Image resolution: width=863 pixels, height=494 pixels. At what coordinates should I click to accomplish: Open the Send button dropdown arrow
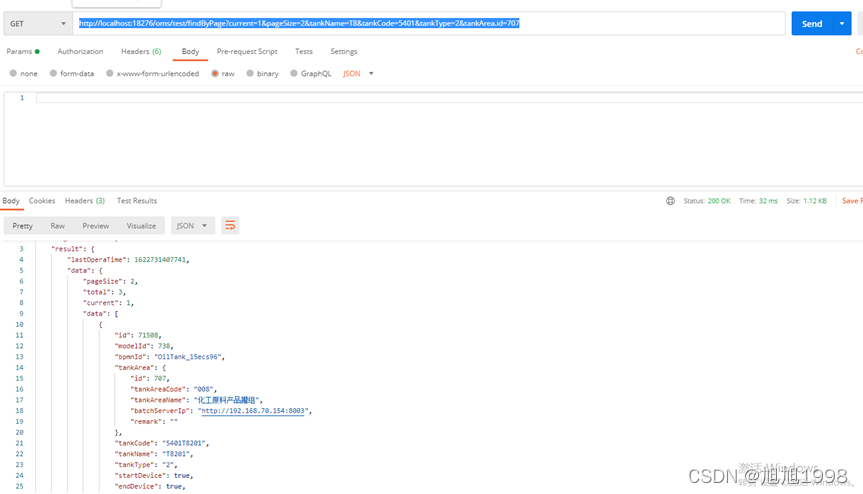tap(842, 24)
